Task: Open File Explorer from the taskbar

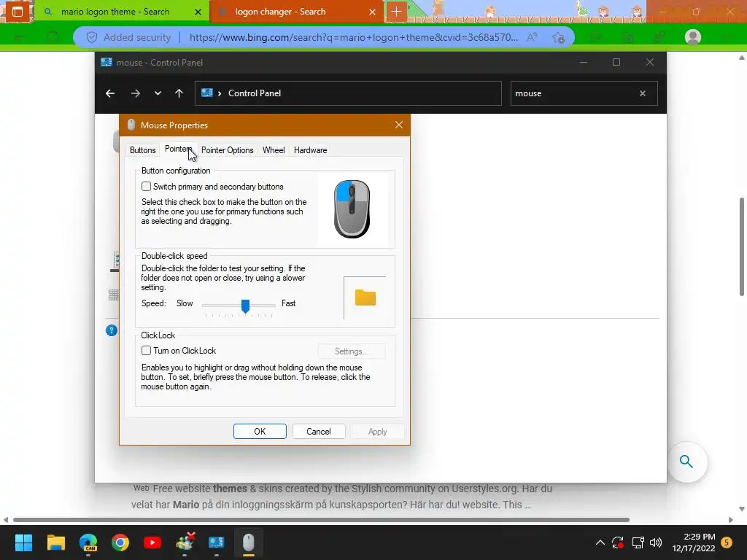Action: click(x=55, y=542)
